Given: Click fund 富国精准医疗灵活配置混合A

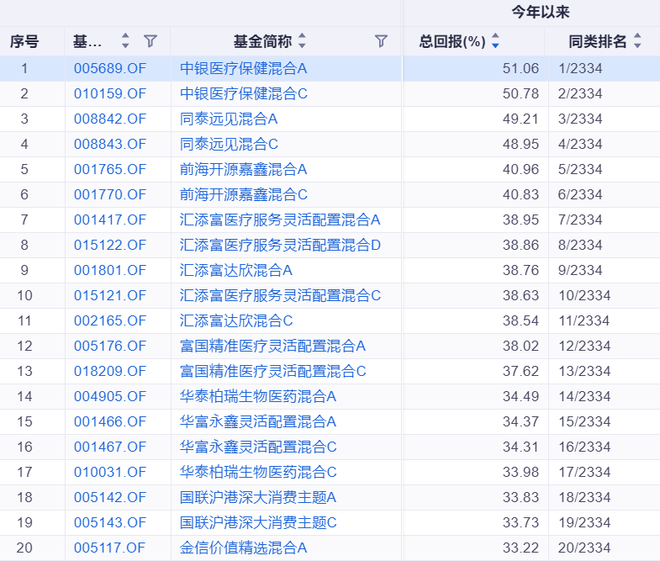Looking at the screenshot, I should click(x=273, y=345).
